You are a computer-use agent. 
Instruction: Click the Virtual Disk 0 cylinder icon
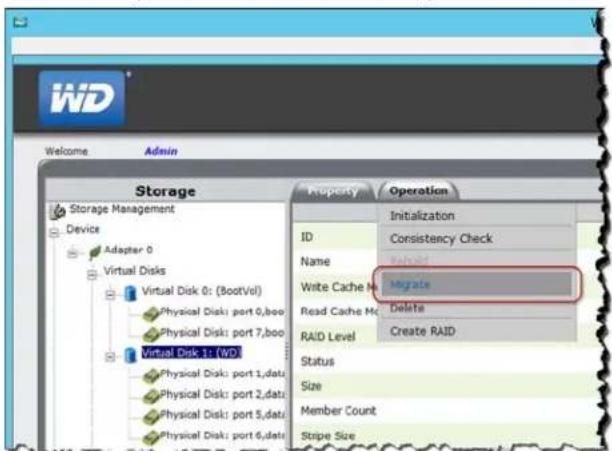[x=131, y=293]
